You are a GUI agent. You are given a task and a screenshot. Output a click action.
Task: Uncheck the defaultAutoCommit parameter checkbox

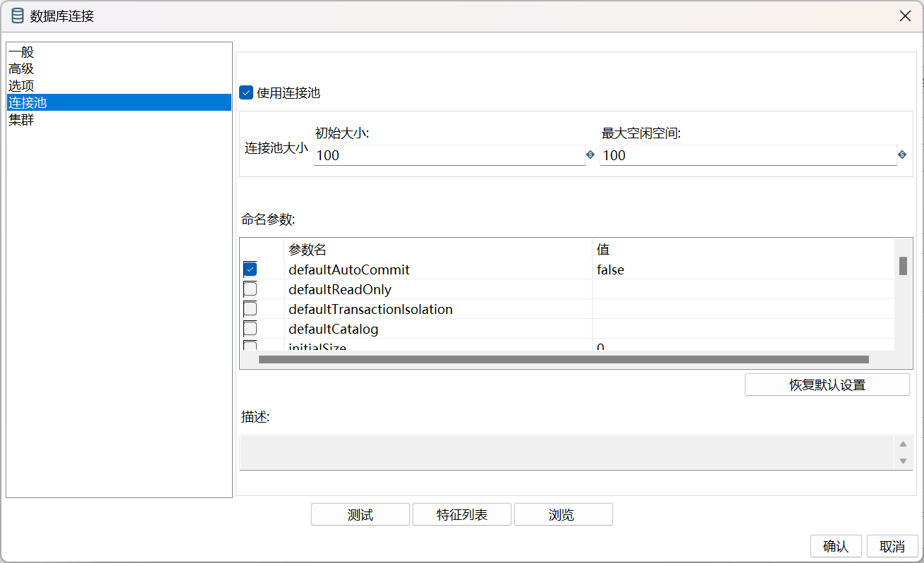coord(250,270)
